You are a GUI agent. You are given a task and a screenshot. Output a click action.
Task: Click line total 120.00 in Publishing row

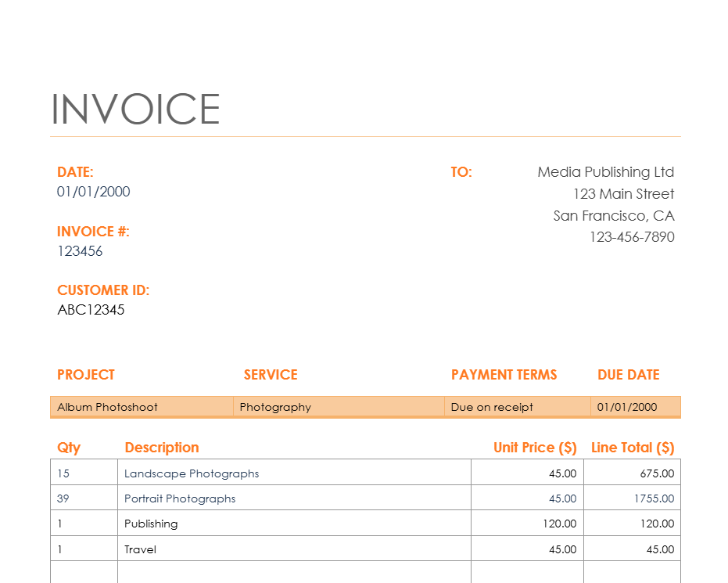pos(633,523)
